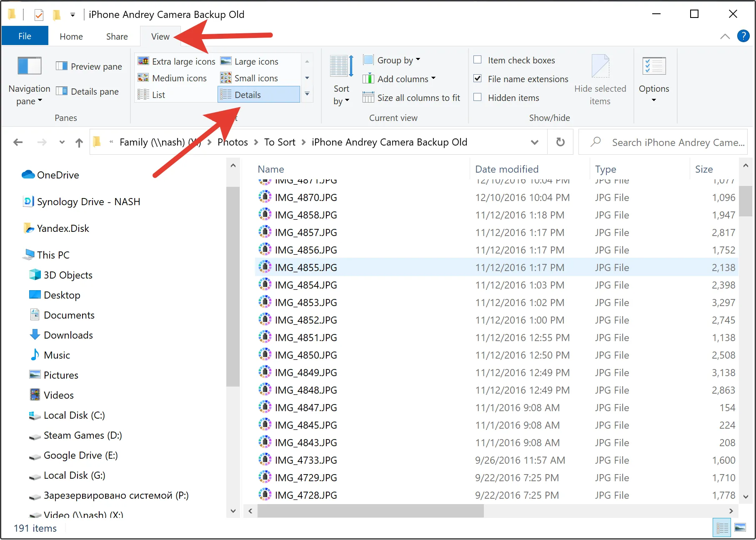
Task: Switch to details view in status bar
Action: 722,528
